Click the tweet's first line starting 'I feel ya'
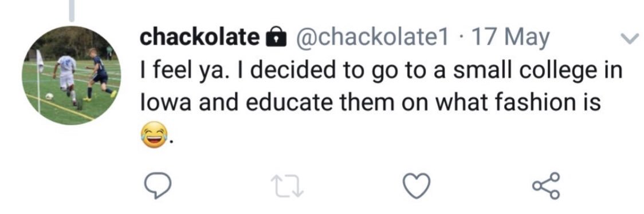The image size is (644, 214). pyautogui.click(x=381, y=70)
